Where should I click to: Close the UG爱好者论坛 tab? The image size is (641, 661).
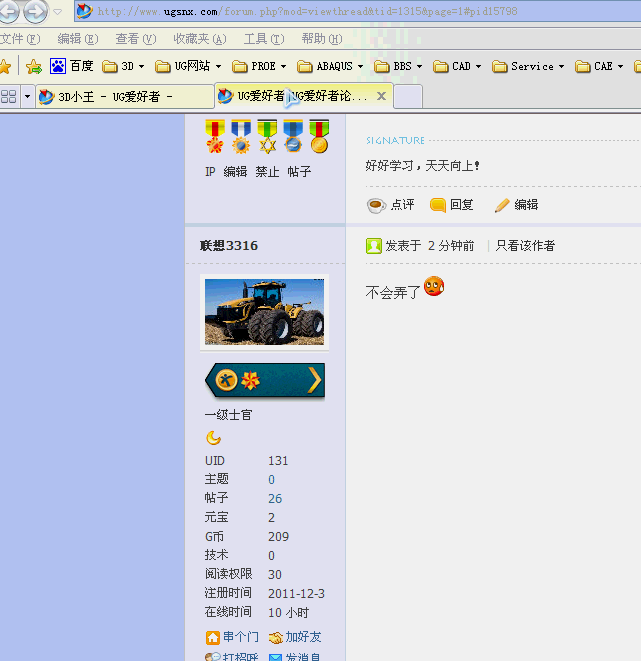point(381,97)
